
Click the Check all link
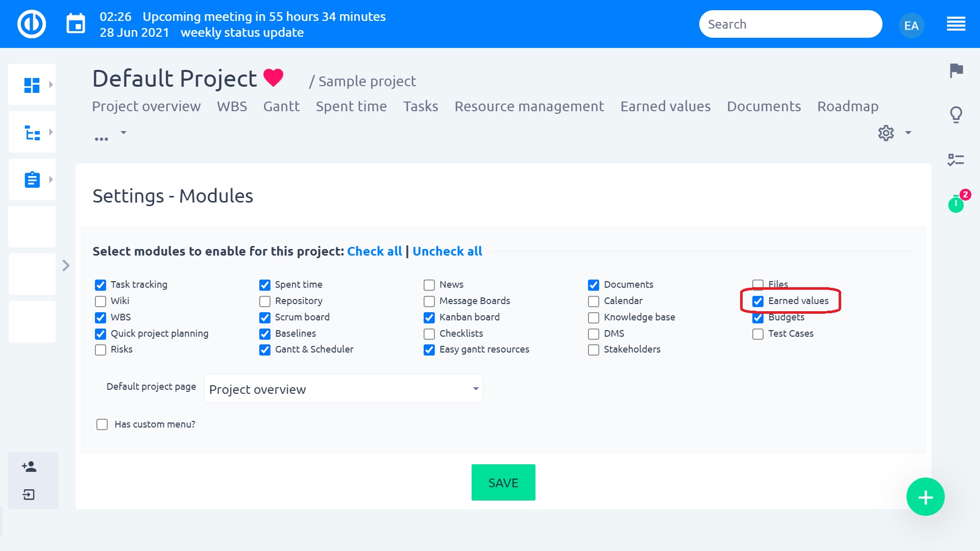click(x=375, y=251)
